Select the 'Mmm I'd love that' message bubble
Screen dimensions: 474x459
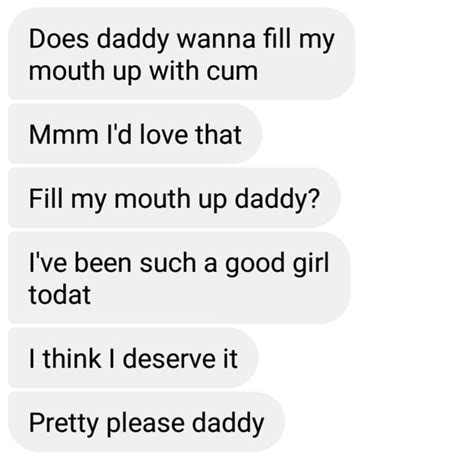click(135, 134)
